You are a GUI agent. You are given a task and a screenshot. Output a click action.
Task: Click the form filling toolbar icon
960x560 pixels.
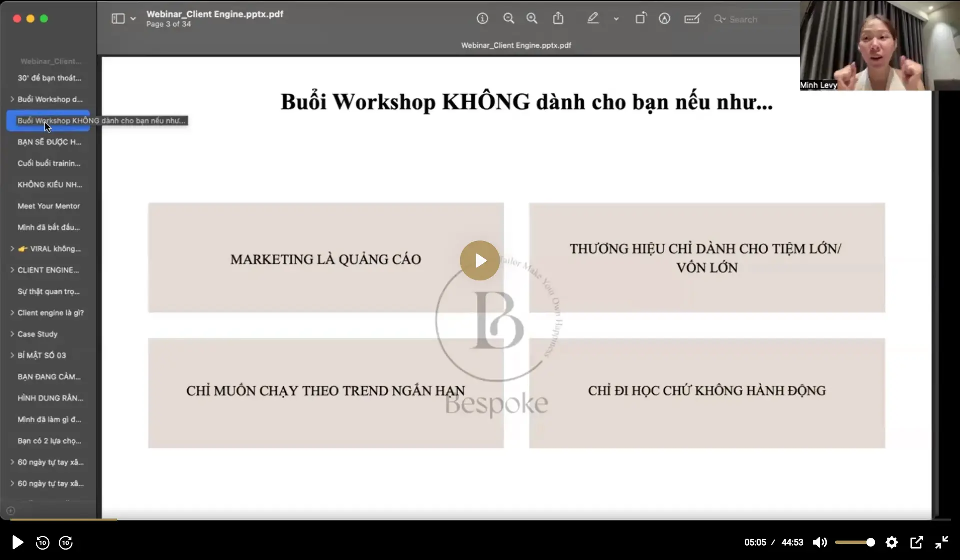[x=692, y=19]
